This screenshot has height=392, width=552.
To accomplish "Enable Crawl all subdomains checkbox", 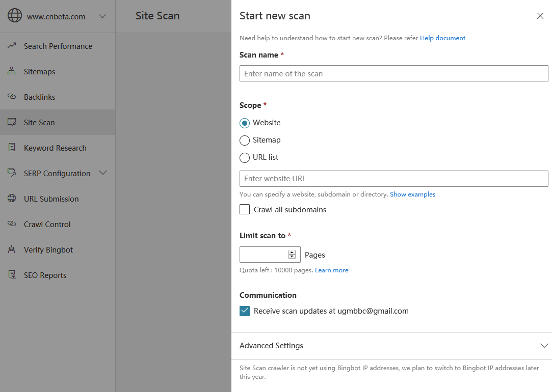I will pos(245,210).
